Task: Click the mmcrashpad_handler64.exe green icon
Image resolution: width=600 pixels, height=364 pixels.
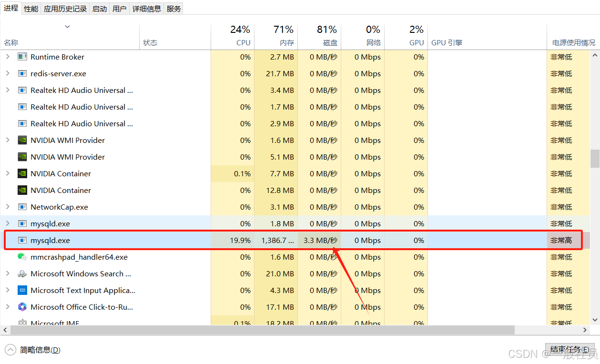Action: [22, 257]
